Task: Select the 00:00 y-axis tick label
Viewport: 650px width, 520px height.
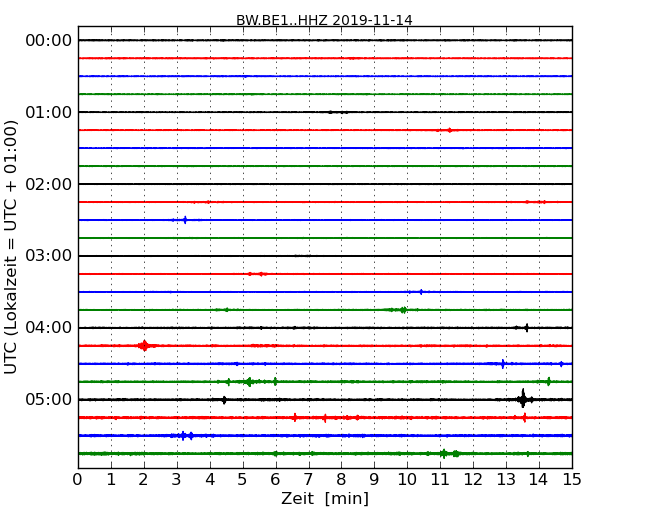Action: pyautogui.click(x=49, y=41)
